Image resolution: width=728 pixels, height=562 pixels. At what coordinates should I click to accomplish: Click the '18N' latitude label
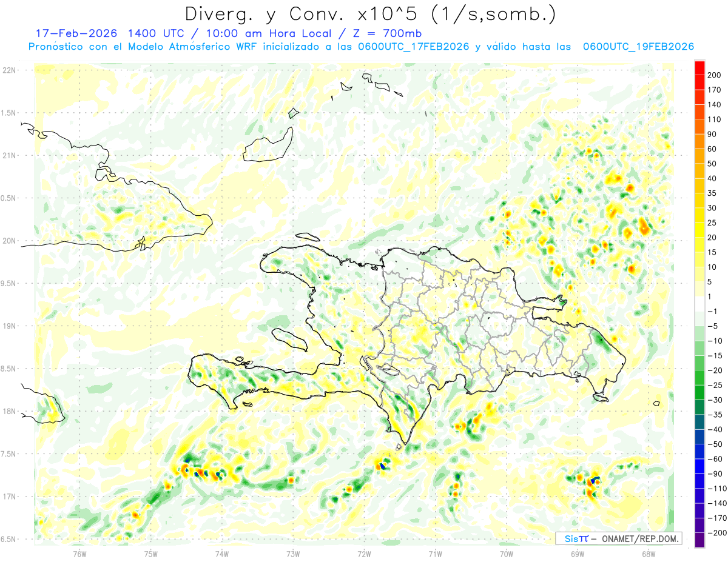[9, 411]
